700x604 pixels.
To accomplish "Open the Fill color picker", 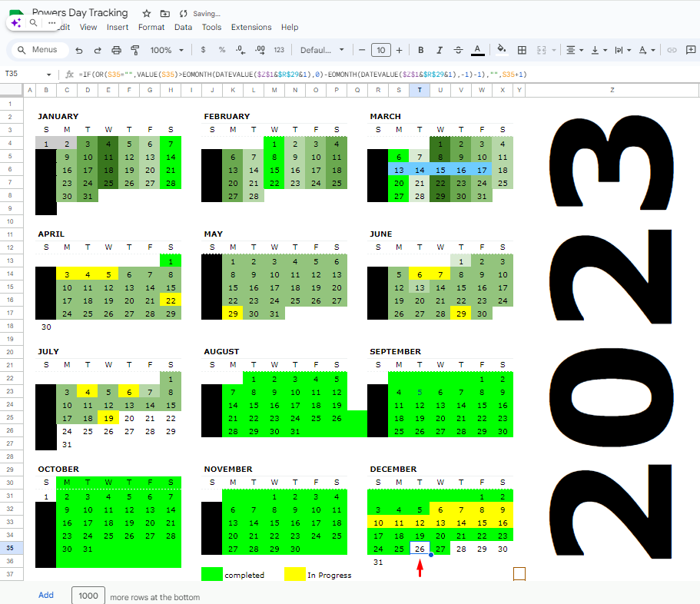I will click(x=501, y=50).
